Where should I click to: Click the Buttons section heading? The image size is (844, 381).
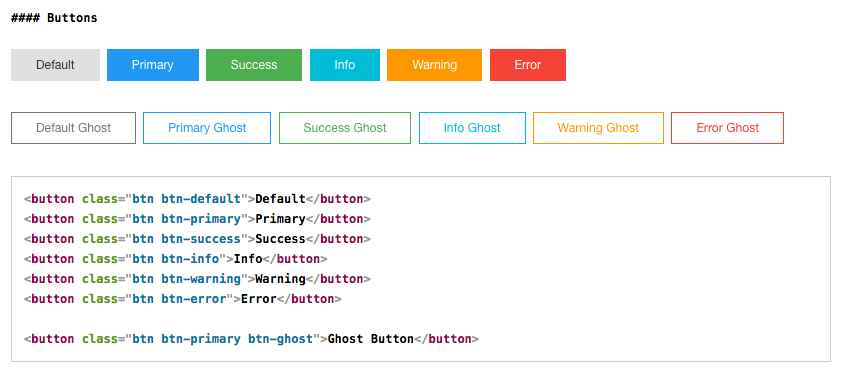54,18
